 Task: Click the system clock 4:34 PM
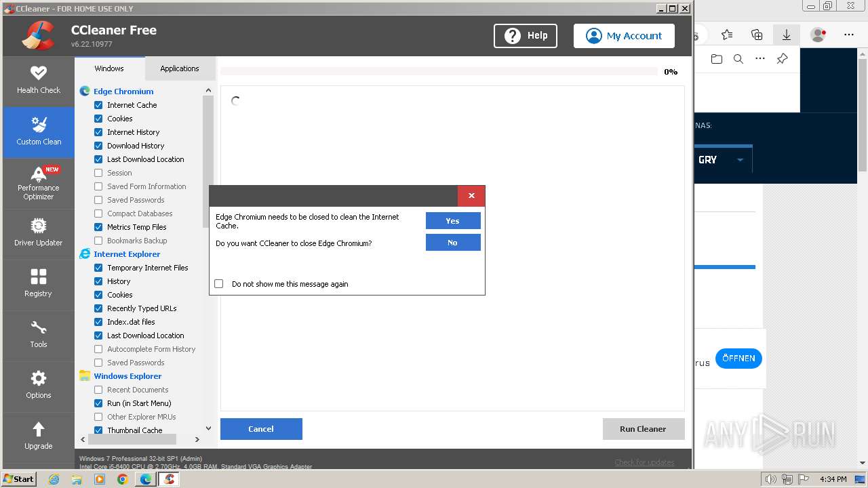[833, 479]
